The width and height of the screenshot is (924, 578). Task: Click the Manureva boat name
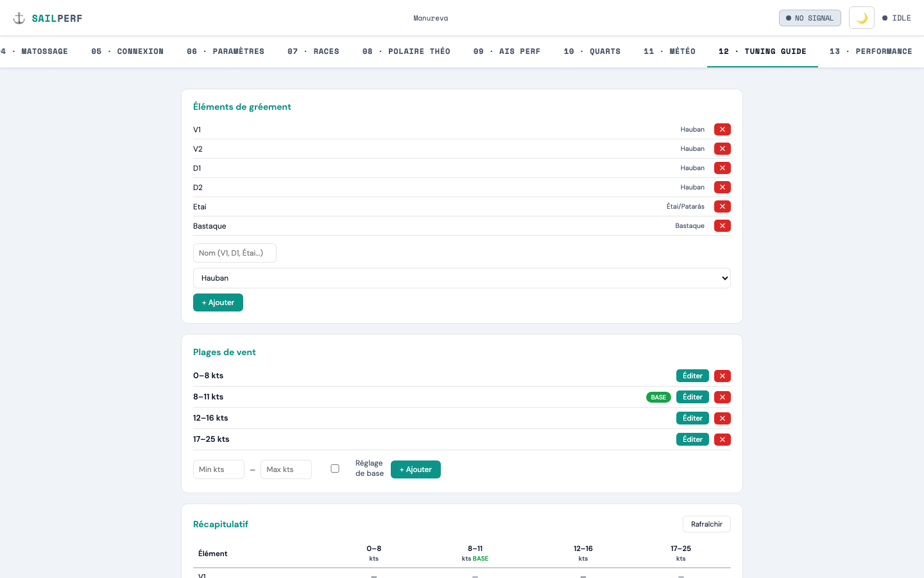431,18
